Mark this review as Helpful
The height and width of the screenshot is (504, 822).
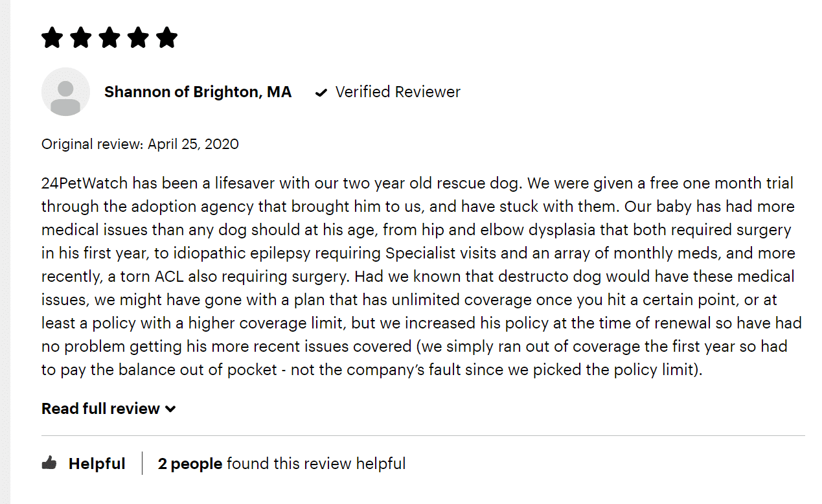coord(84,464)
